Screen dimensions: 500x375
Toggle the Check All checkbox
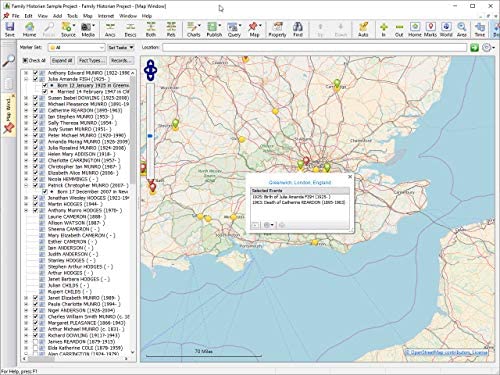(x=25, y=60)
